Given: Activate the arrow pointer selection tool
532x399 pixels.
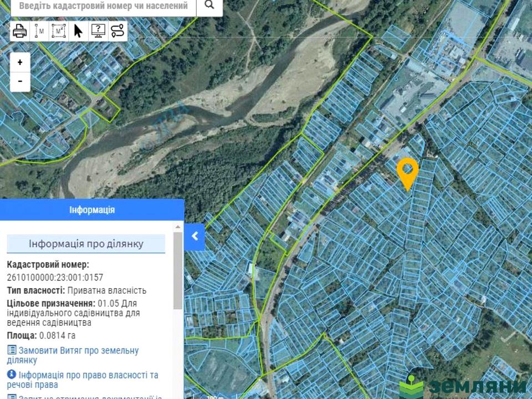Looking at the screenshot, I should tap(78, 31).
